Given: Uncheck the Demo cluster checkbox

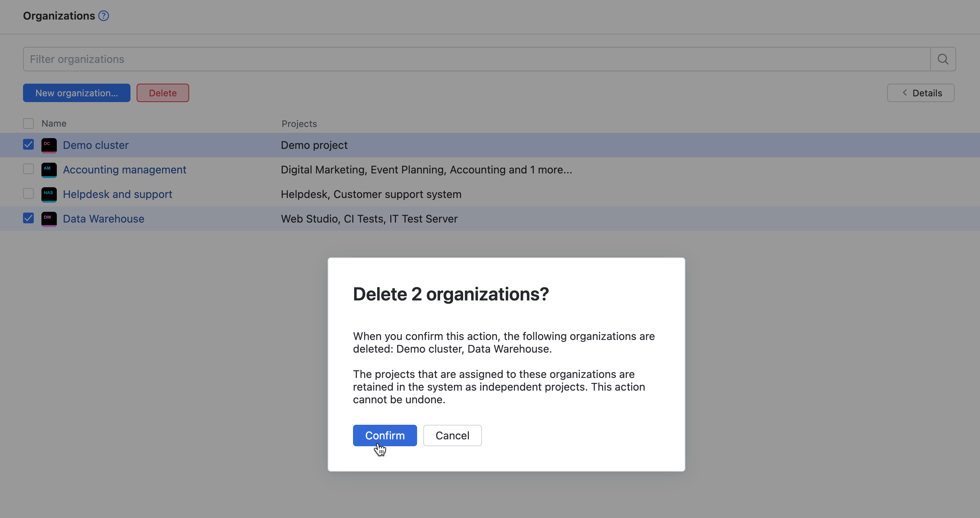Looking at the screenshot, I should tap(28, 145).
